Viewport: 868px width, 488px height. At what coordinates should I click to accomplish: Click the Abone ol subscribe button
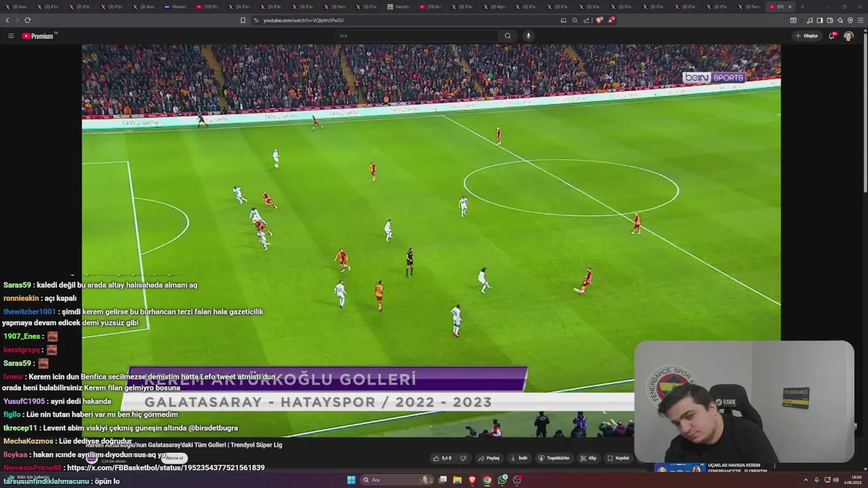(174, 458)
